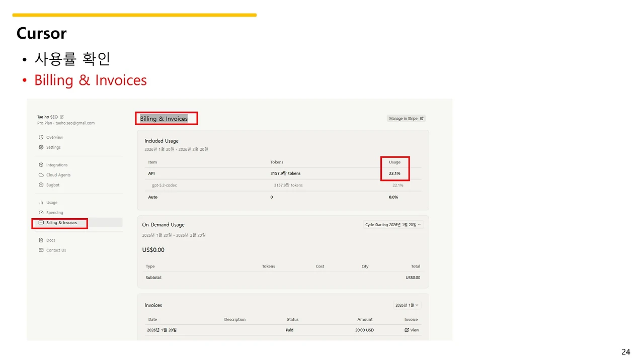Click the Qty column header

(x=365, y=266)
